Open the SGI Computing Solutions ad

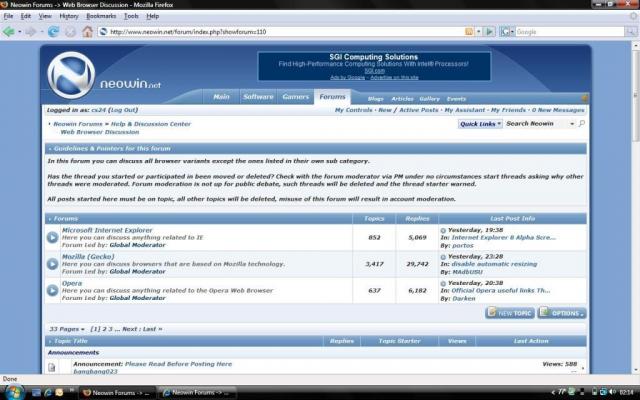click(x=374, y=66)
